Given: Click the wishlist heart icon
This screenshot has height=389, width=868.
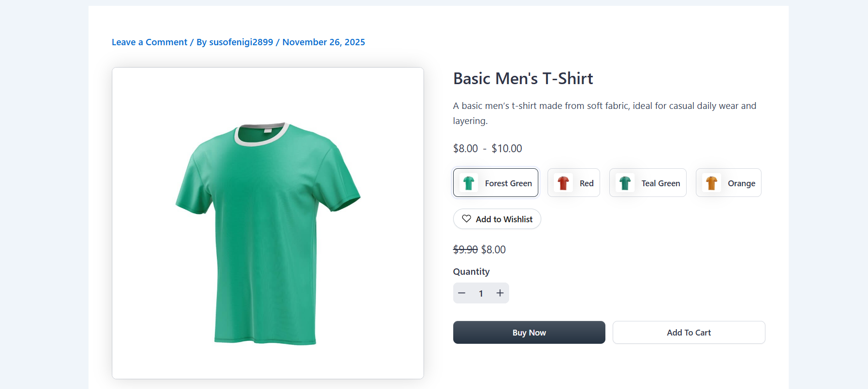Looking at the screenshot, I should click(466, 219).
